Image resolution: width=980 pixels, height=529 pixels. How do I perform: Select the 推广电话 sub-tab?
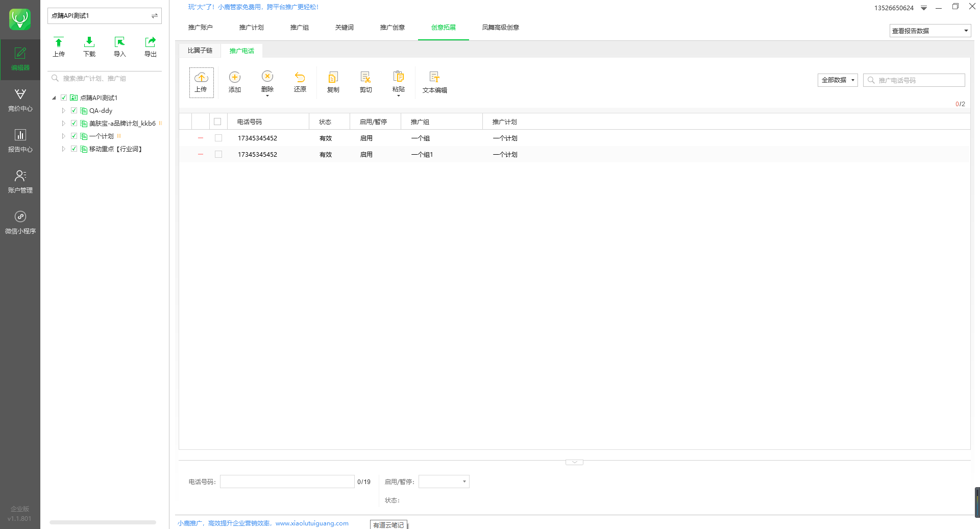[241, 51]
